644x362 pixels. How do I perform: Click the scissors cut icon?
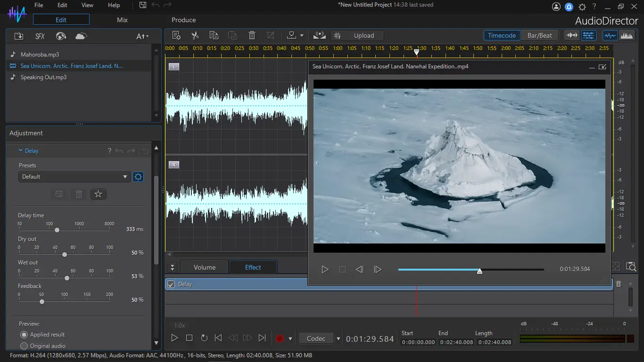(x=195, y=35)
